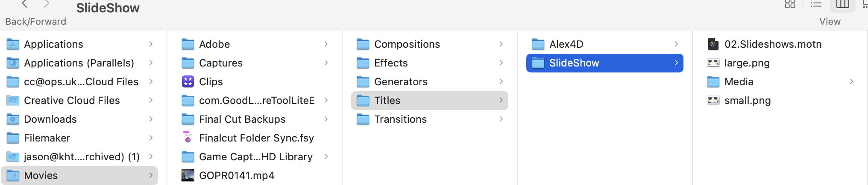Image resolution: width=868 pixels, height=185 pixels.
Task: Open the Effects folder
Action: pyautogui.click(x=390, y=63)
